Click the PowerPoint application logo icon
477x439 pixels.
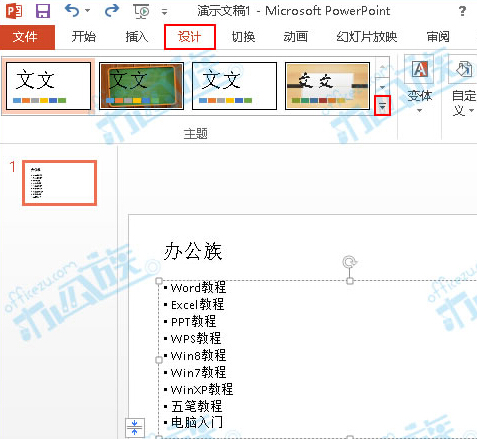point(14,11)
